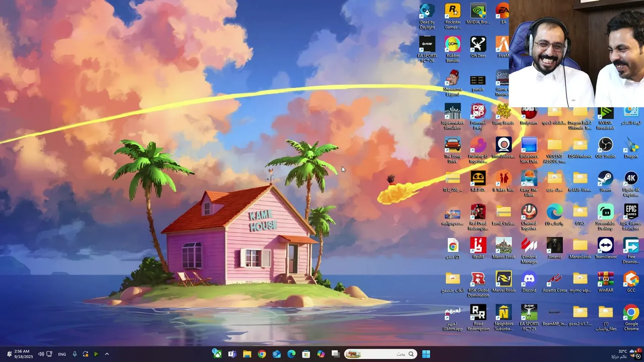Viewport: 644px width, 362px height.
Task: Open the Amenti game icon
Action: 554,248
